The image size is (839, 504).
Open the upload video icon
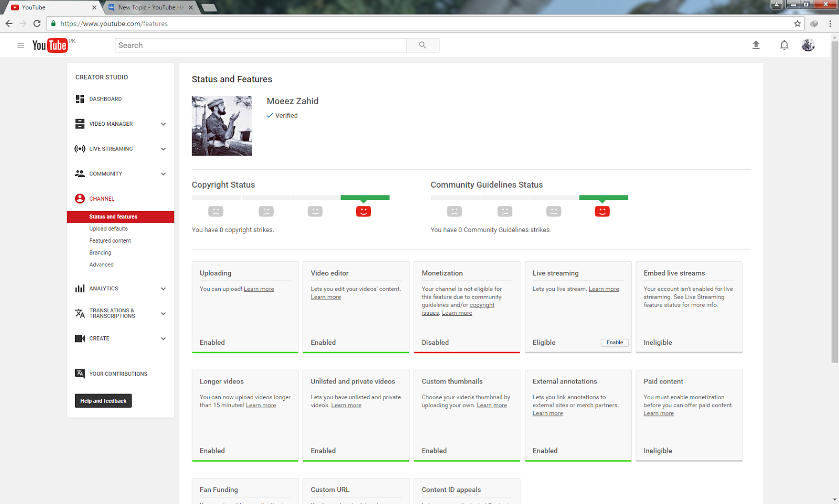756,45
